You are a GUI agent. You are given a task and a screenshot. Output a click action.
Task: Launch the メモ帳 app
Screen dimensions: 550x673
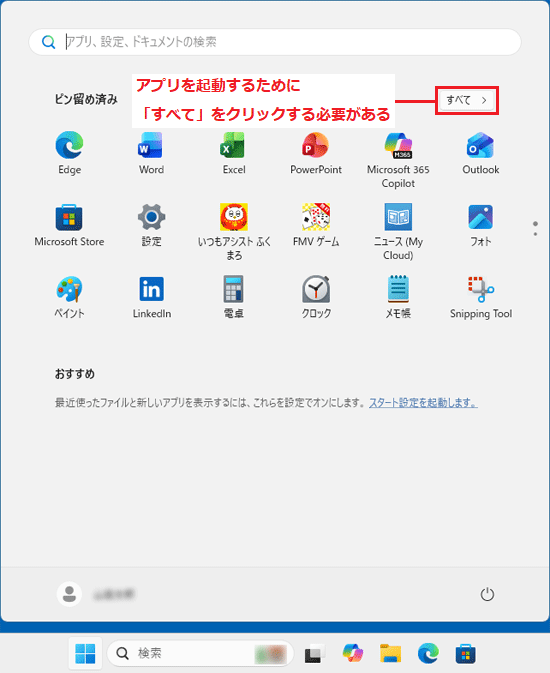pos(398,297)
